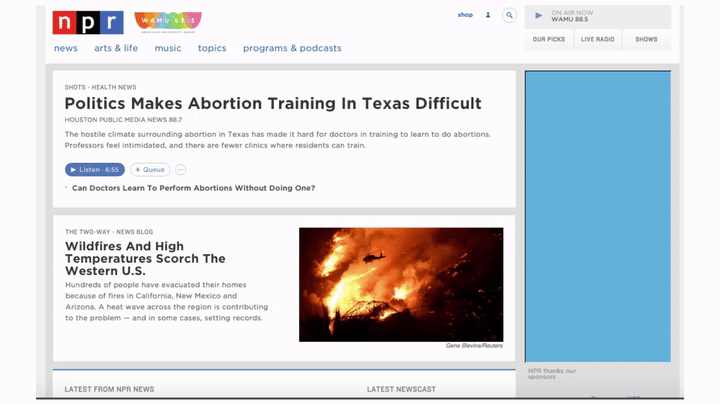Switch to the Live Radio tab
This screenshot has width=720, height=404.
597,39
